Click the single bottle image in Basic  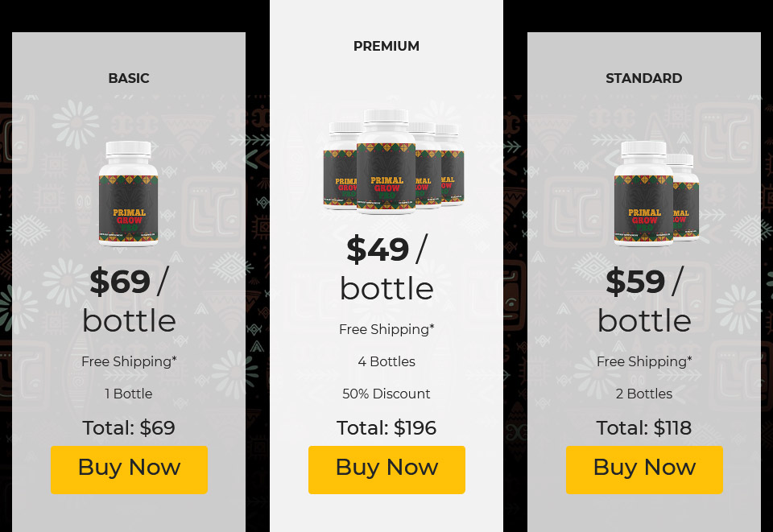coord(128,194)
